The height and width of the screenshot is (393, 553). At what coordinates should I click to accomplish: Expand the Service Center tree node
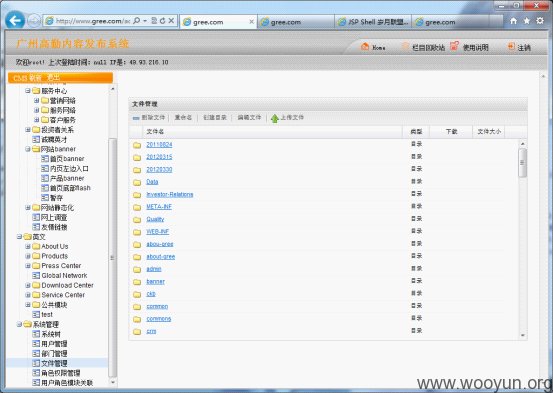[28, 295]
